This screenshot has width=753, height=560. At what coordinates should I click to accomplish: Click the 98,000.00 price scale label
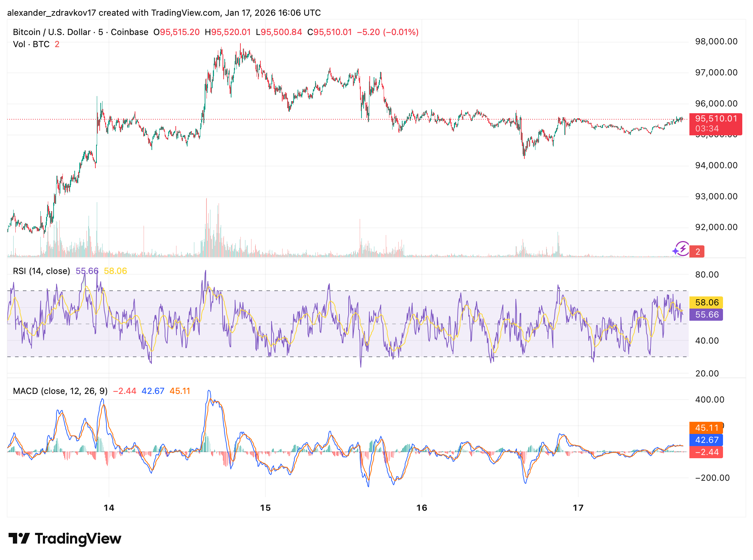pos(716,41)
